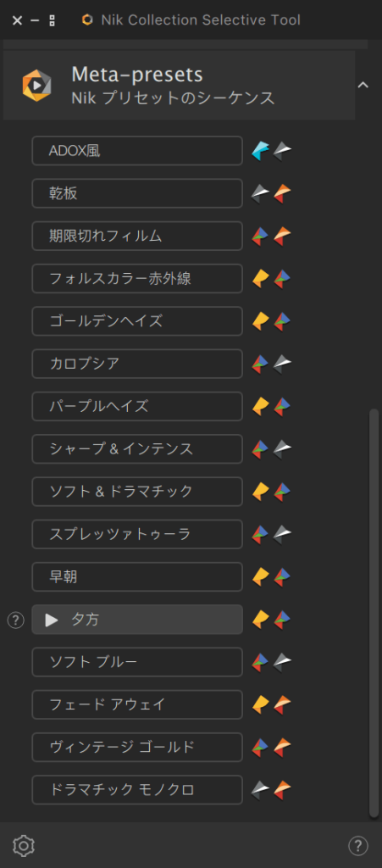
Task: Collapse the Meta-presets section chevron
Action: coord(363,85)
